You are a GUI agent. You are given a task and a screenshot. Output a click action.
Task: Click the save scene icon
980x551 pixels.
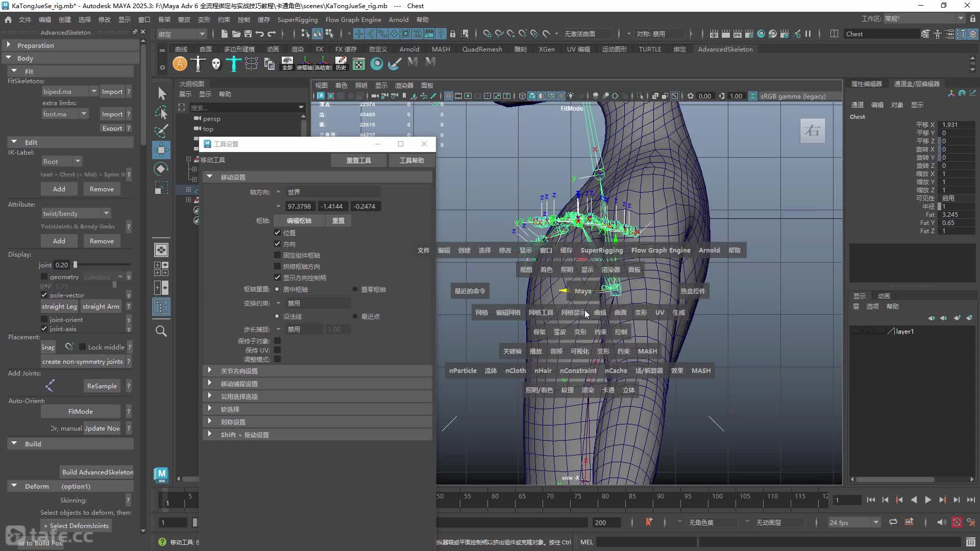point(248,34)
